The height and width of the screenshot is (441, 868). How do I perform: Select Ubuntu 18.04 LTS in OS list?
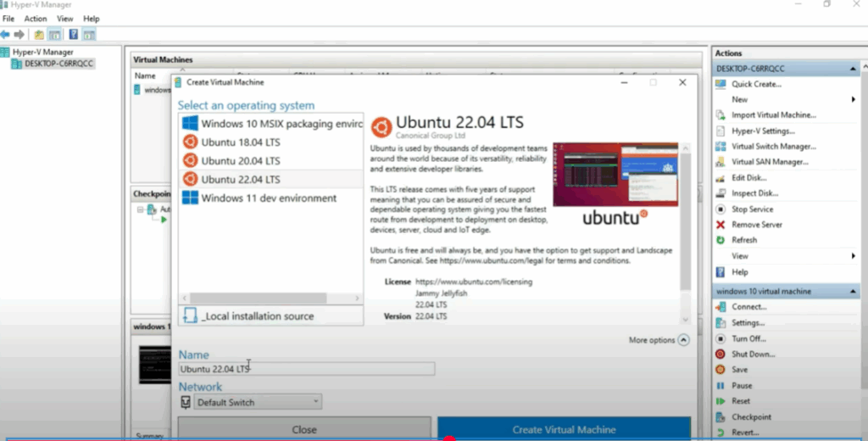[271, 142]
